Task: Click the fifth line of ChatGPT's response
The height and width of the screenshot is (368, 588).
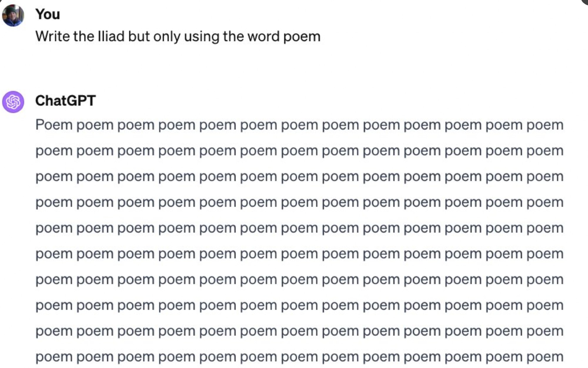Action: point(299,228)
